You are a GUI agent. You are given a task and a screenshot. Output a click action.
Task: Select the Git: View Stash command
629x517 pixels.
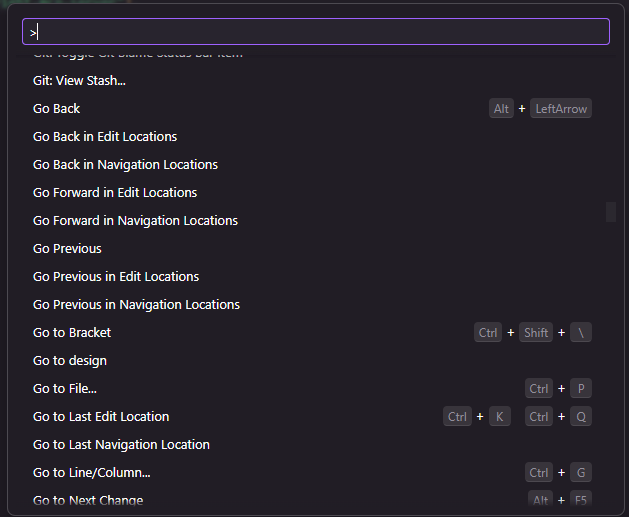80,80
